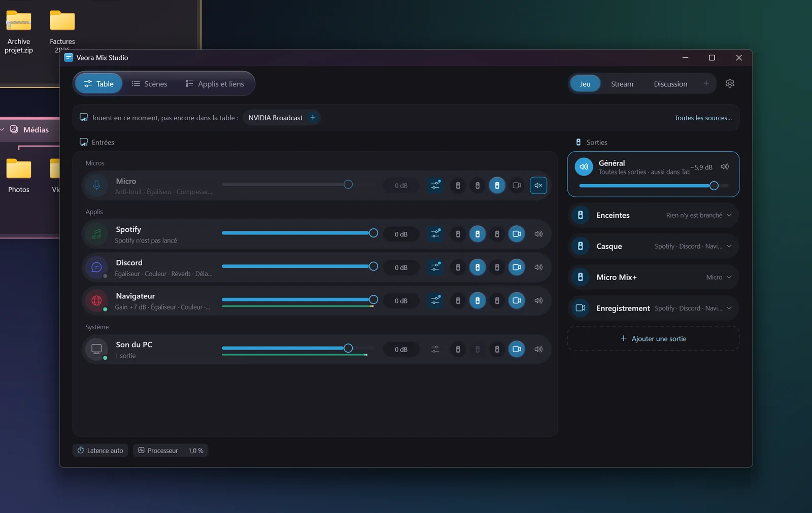The height and width of the screenshot is (513, 812).
Task: Disable recording for the Navigateur input
Action: click(517, 301)
